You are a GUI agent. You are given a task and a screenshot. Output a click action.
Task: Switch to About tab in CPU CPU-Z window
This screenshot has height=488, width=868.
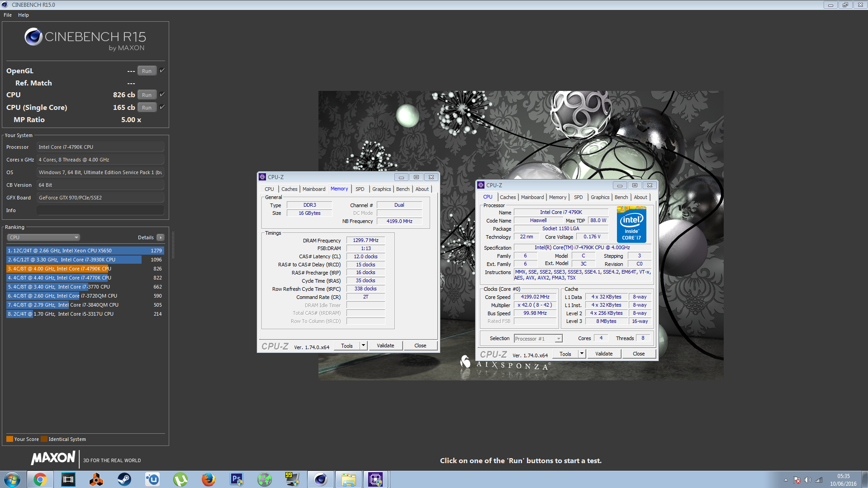point(640,197)
